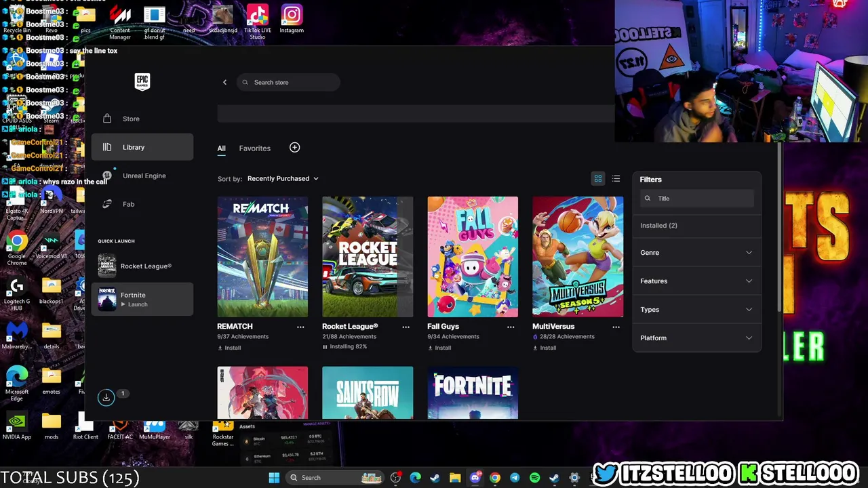
Task: Open OBS Studio from the taskbar
Action: (x=396, y=478)
